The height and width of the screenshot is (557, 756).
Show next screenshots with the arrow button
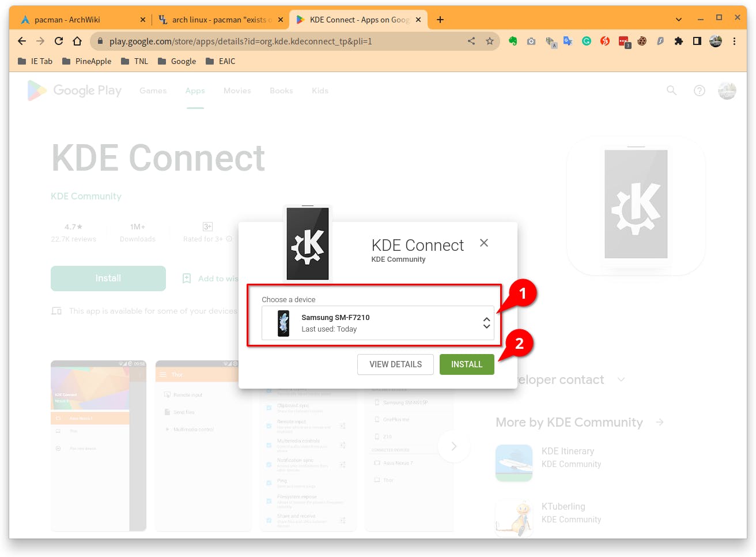click(453, 446)
